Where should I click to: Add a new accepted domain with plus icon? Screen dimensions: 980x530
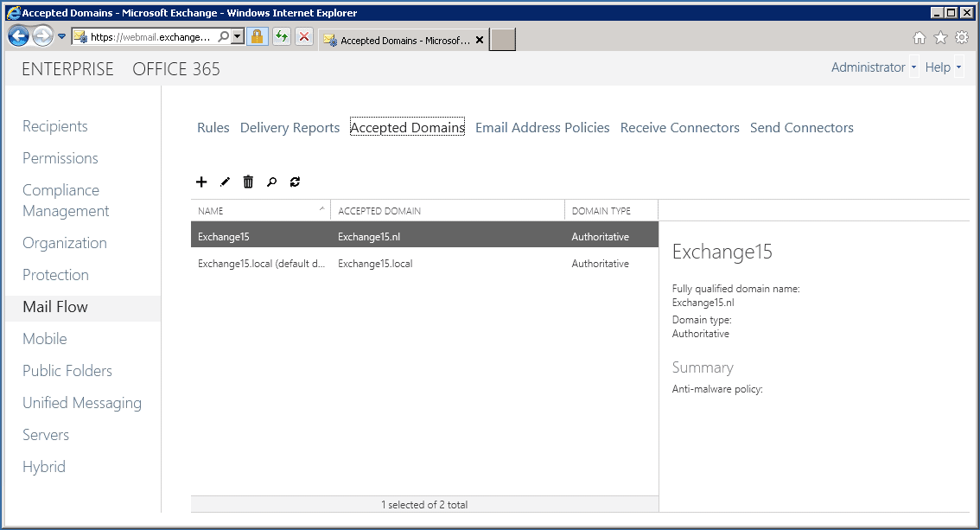[201, 182]
